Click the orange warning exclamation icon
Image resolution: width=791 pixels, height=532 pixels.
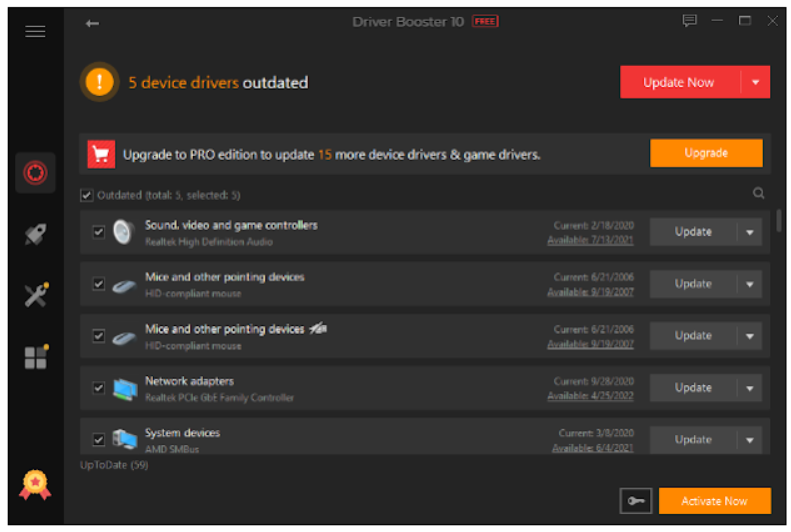(x=99, y=82)
